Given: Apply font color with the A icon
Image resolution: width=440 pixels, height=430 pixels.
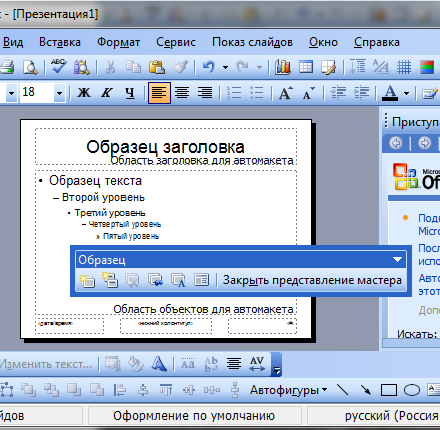Looking at the screenshot, I should [390, 93].
